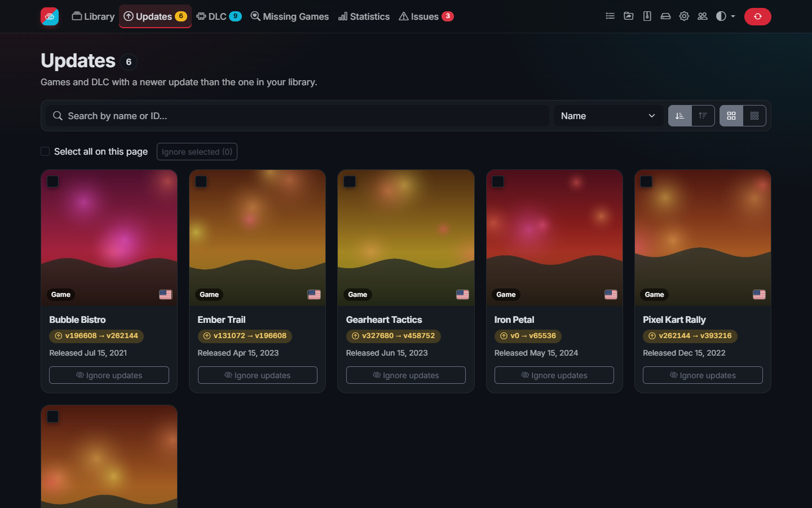This screenshot has width=812, height=508.
Task: Click the search magnifier icon
Action: 58,116
